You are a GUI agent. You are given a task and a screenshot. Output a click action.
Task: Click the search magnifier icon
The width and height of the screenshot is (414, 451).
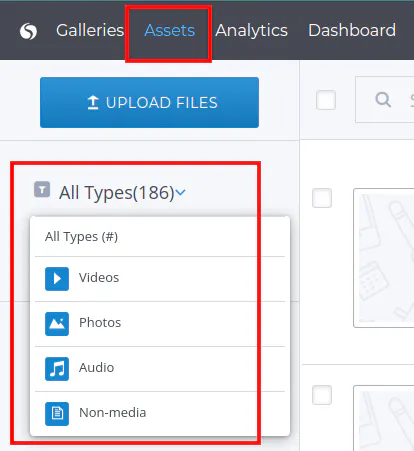pos(383,99)
